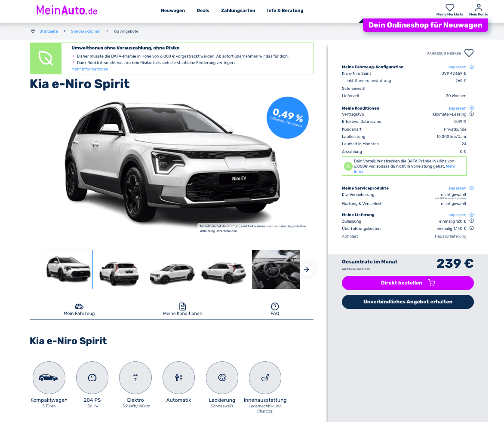Viewport: 504px width, 422px height.
Task: Click the 30 Wochen delivery time
Action: click(x=456, y=96)
